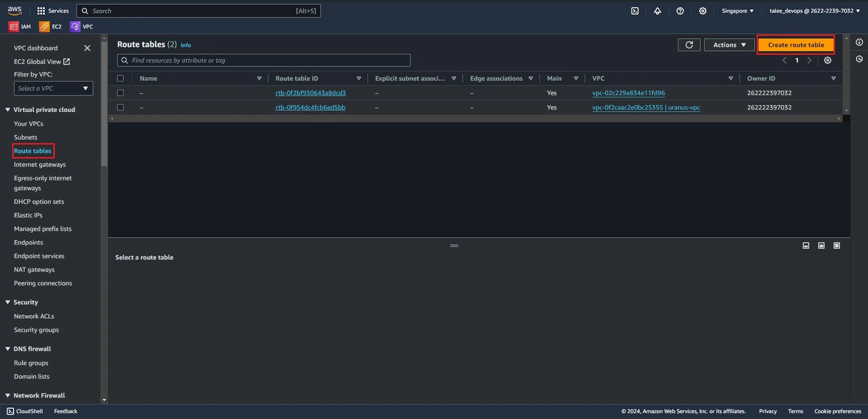The width and height of the screenshot is (868, 419).
Task: Collapse the DNS firewall section
Action: (8, 349)
